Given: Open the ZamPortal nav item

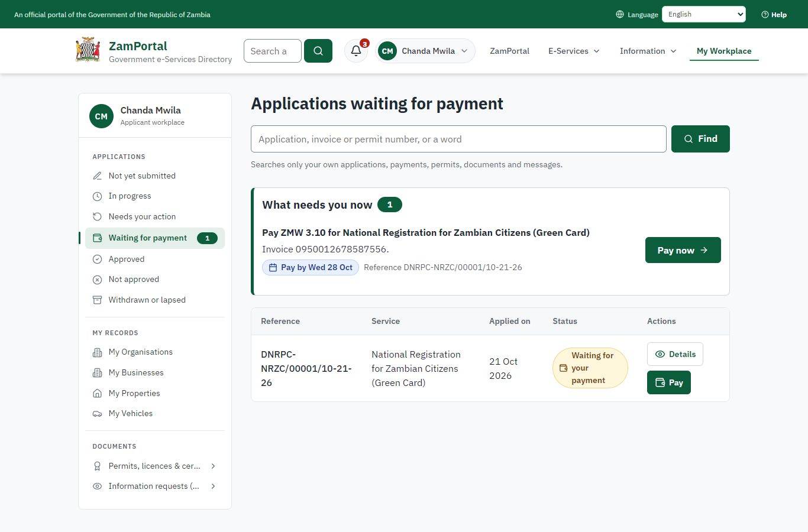Looking at the screenshot, I should (x=509, y=51).
